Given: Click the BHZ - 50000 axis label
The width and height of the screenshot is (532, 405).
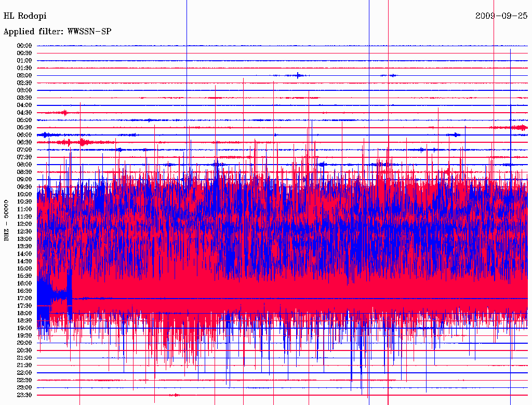Looking at the screenshot, I should pos(6,221).
